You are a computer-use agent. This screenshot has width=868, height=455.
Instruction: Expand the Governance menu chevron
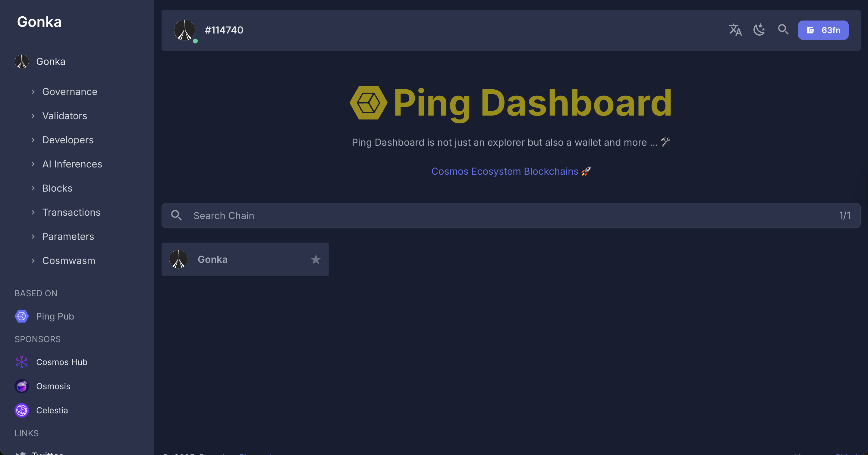pos(33,92)
